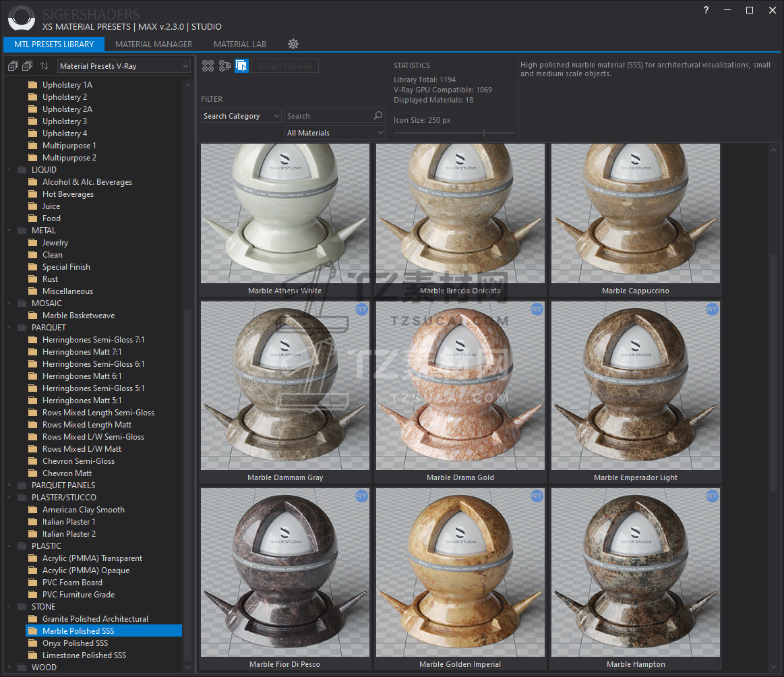Viewport: 784px width, 677px height.
Task: Click the Clean folder icon
Action: [x=33, y=254]
